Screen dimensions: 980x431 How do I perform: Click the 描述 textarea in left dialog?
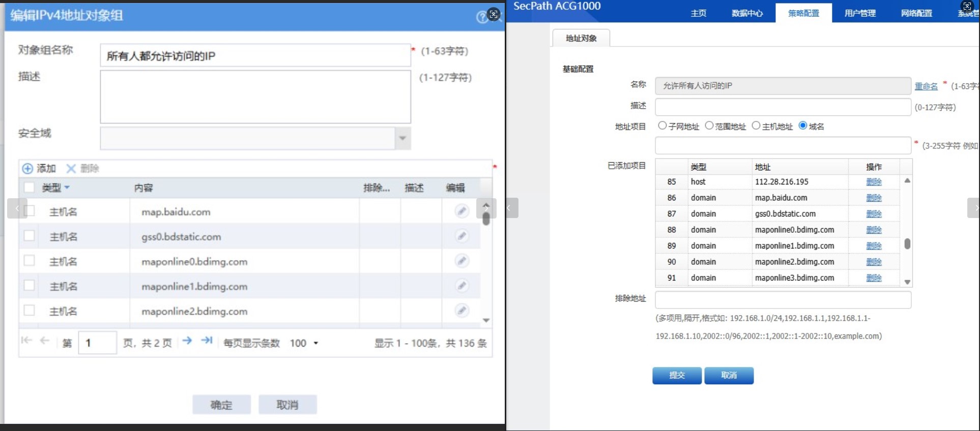[255, 97]
